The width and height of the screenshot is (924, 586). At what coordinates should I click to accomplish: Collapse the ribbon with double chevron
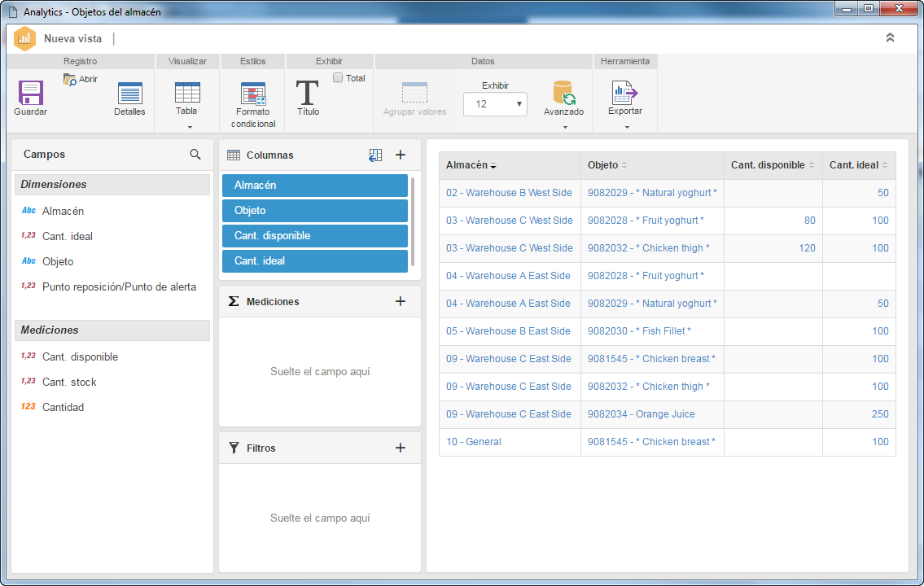coord(890,37)
